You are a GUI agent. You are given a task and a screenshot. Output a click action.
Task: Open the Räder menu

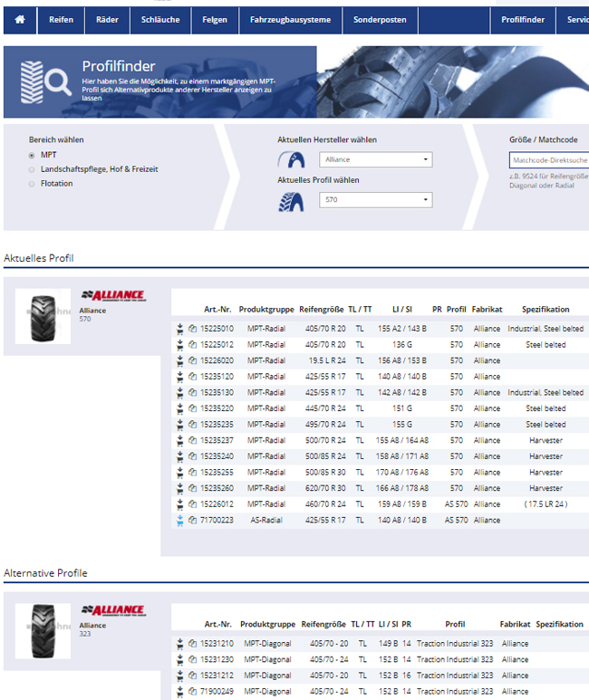107,20
